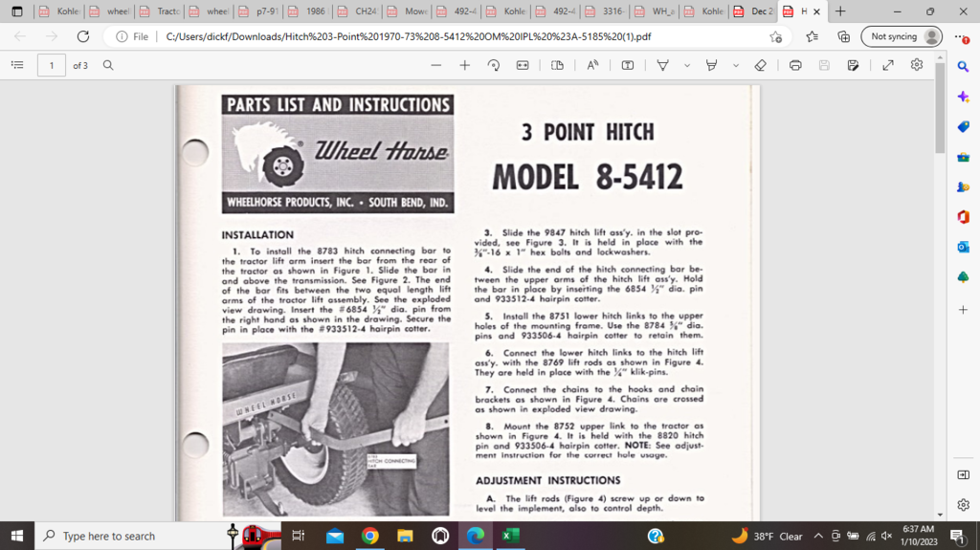
Task: Toggle fit to width view
Action: [x=523, y=65]
